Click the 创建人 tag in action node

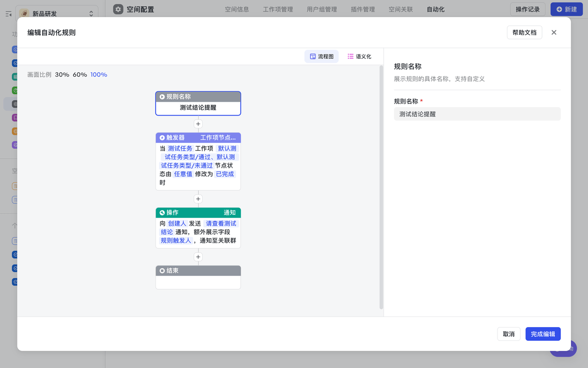coord(177,224)
